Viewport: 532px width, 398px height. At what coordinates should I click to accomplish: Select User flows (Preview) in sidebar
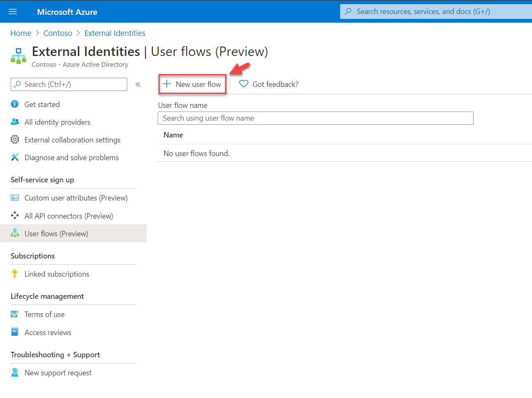point(73,233)
